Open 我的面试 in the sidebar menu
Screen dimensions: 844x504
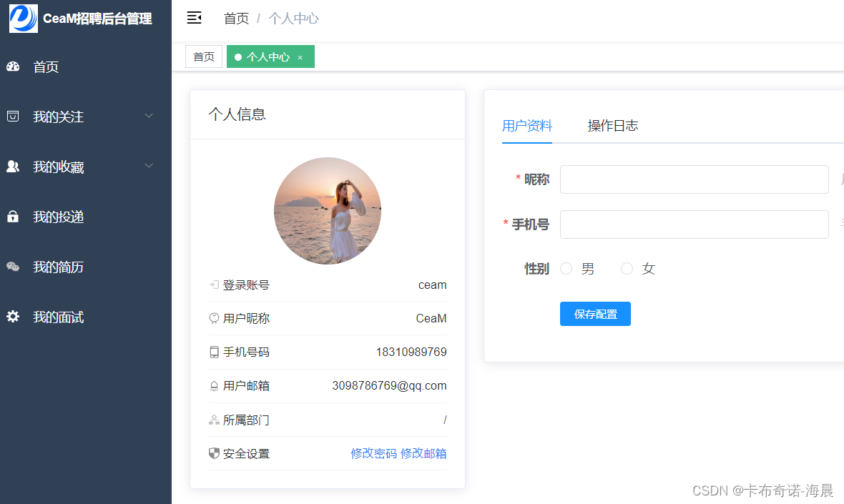pos(86,317)
